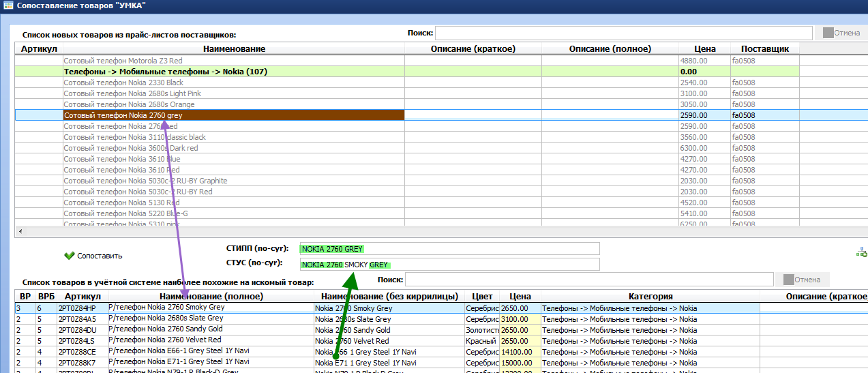This screenshot has width=868, height=373.
Task: Click color cell Золотист
Action: [x=482, y=330]
